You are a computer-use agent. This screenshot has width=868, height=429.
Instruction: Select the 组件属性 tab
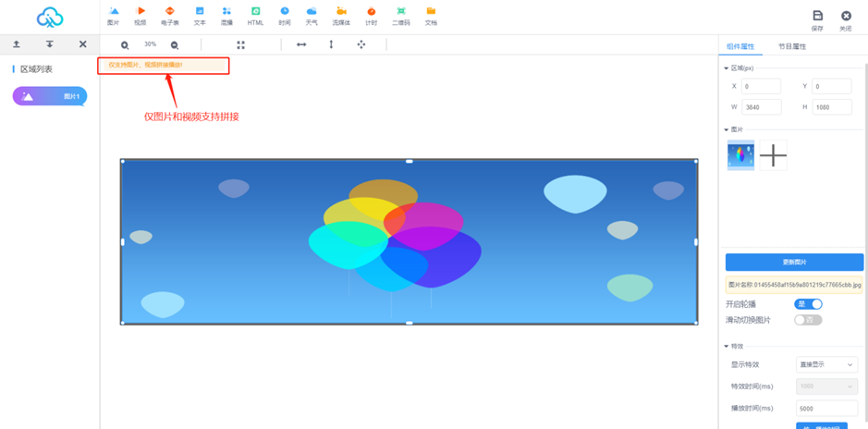coord(741,46)
